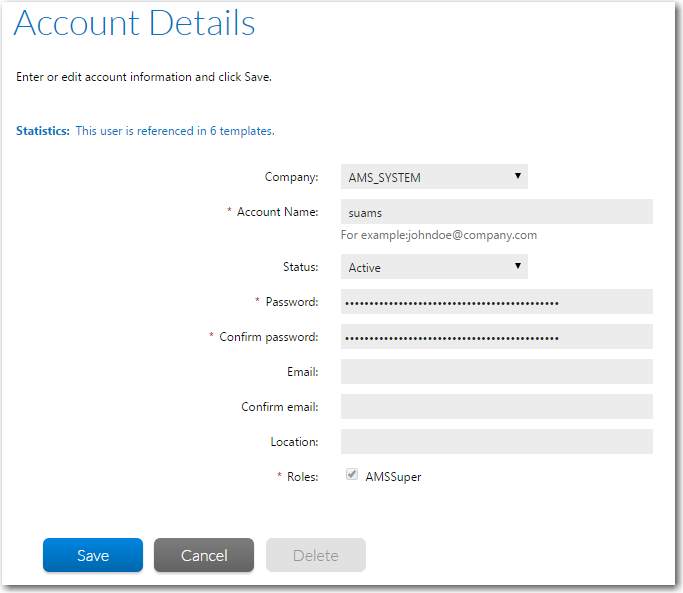Click the 'Statistics:' bold label text
This screenshot has width=683, height=593.
tap(43, 131)
